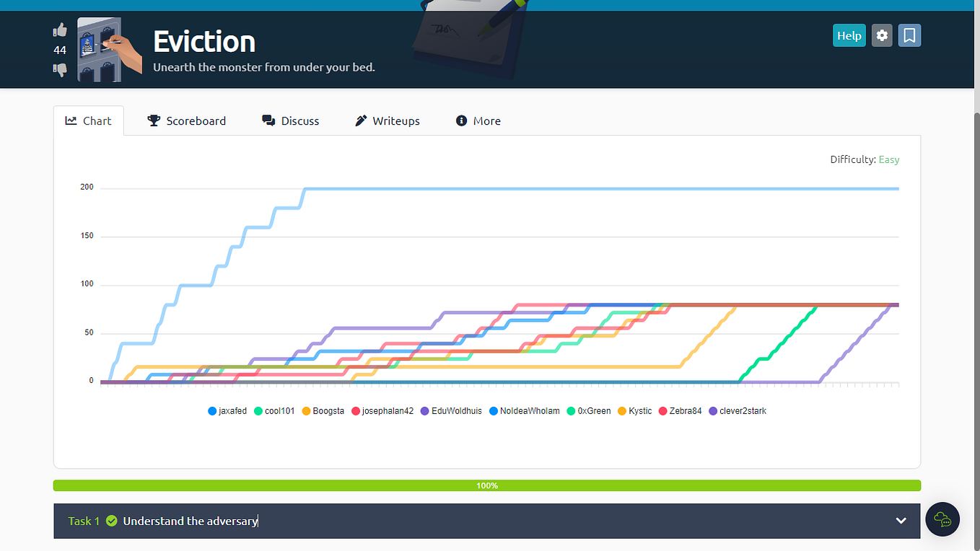
Task: Click the green 100% progress bar
Action: tap(487, 485)
